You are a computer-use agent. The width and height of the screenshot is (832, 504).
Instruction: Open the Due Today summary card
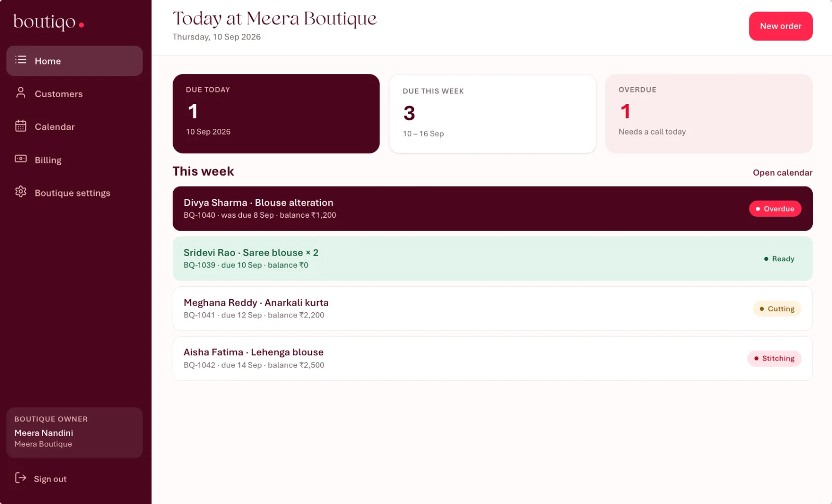(x=276, y=114)
